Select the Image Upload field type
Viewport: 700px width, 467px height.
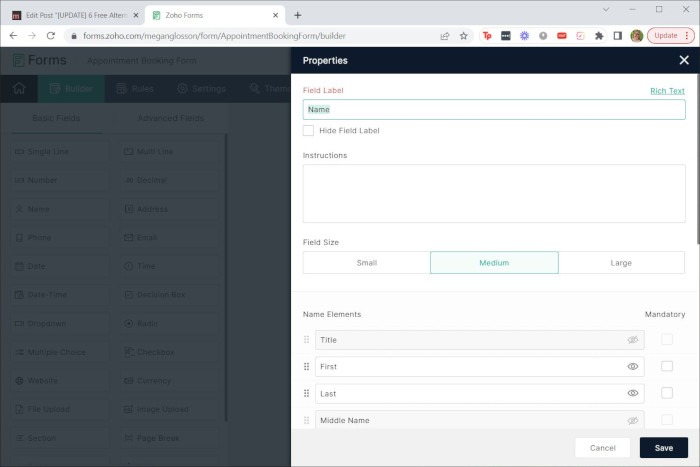pos(168,409)
